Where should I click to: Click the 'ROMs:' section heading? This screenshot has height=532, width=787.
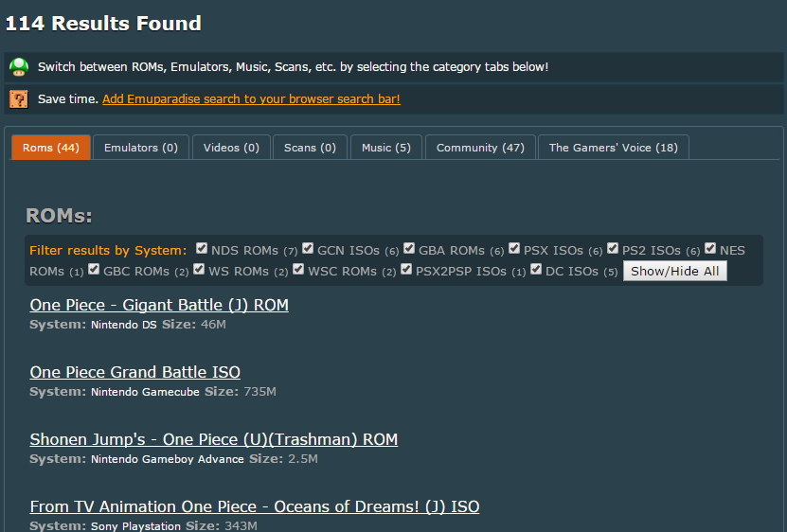(x=60, y=216)
